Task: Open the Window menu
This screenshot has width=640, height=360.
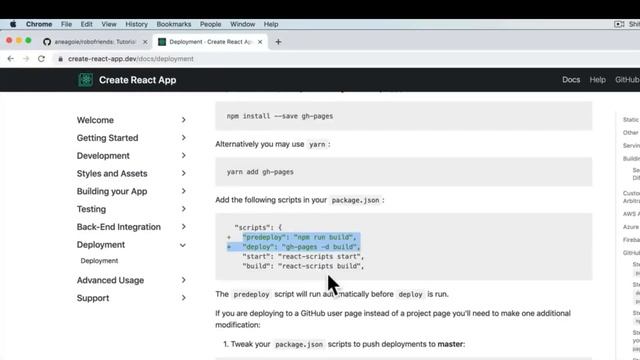Action: pos(242,24)
